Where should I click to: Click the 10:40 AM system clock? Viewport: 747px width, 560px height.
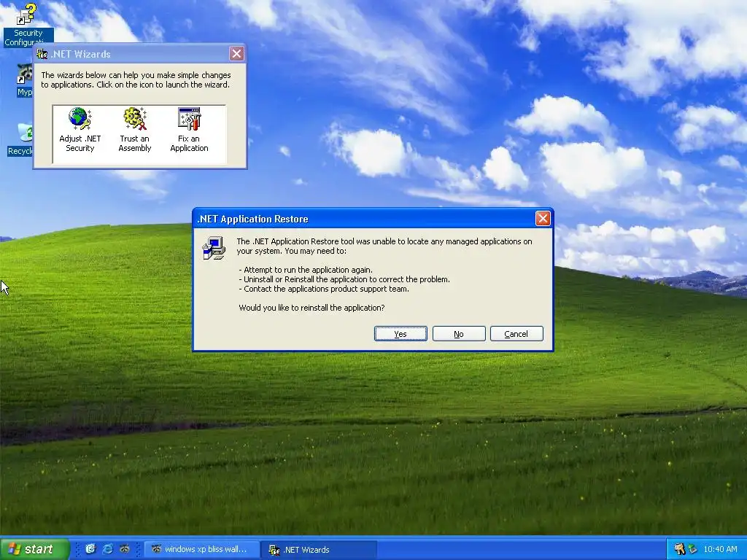coord(720,550)
